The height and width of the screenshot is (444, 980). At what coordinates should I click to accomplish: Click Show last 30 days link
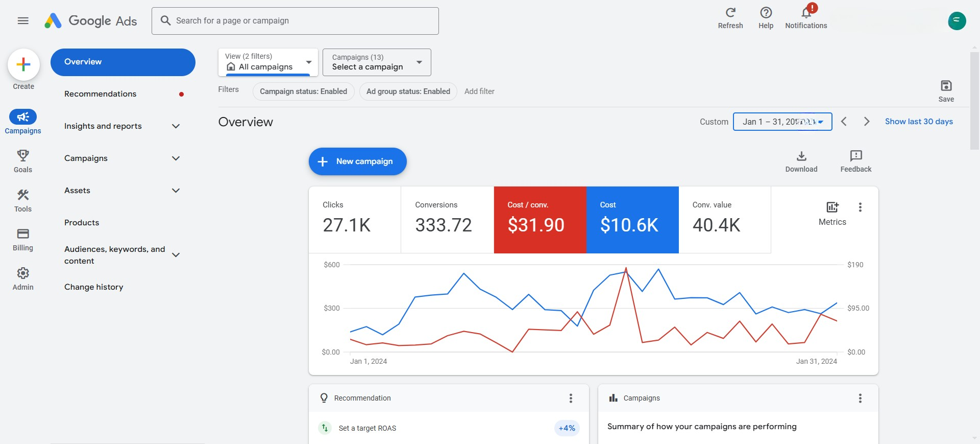[919, 122]
